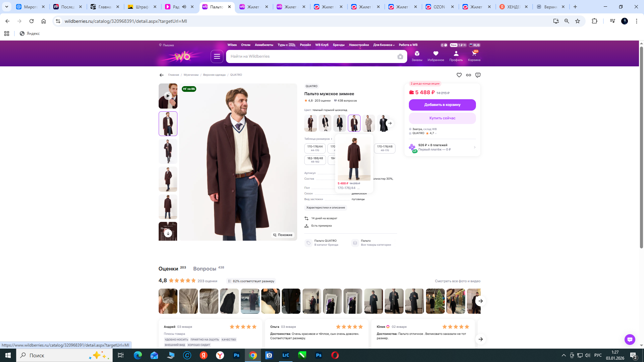The width and height of the screenshot is (644, 362).
Task: Select size 170-176/44
Action: click(315, 148)
